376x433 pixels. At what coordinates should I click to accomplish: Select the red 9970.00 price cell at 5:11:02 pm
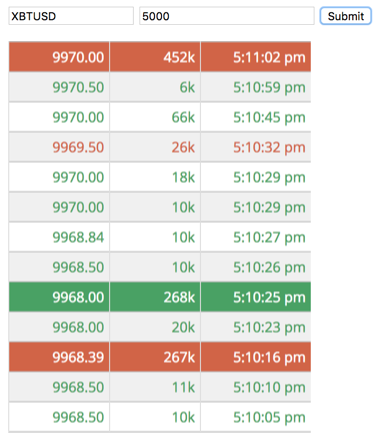point(59,57)
